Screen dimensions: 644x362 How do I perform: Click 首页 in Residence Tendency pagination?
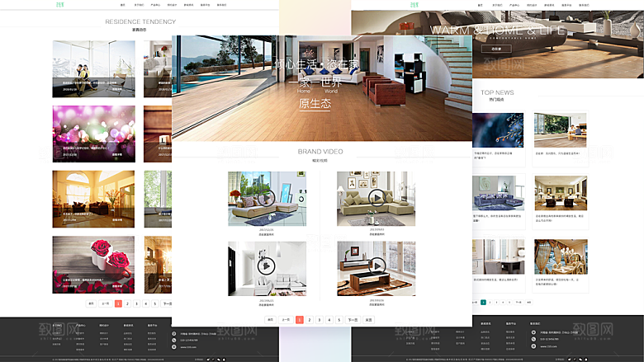[91, 303]
